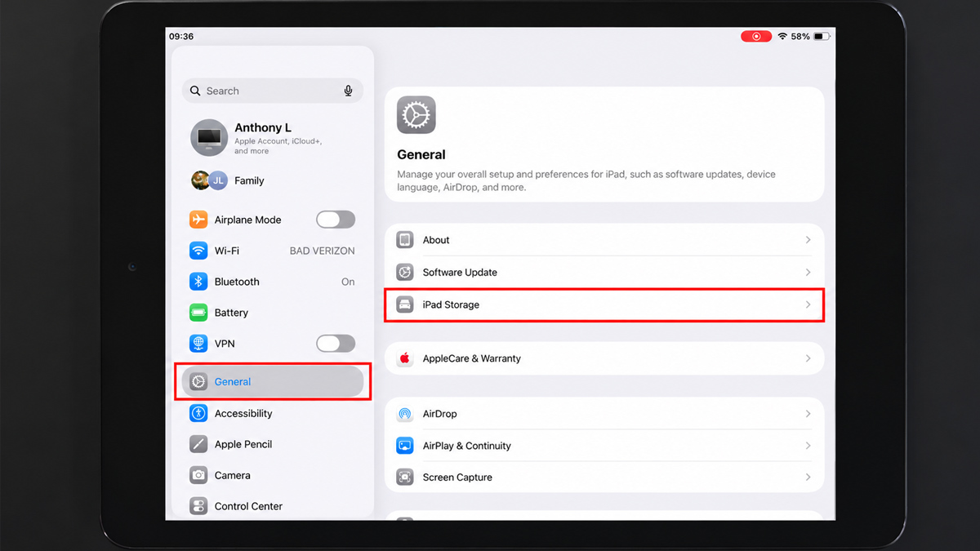This screenshot has height=551, width=980.
Task: Click the Control Center icon
Action: [x=198, y=506]
